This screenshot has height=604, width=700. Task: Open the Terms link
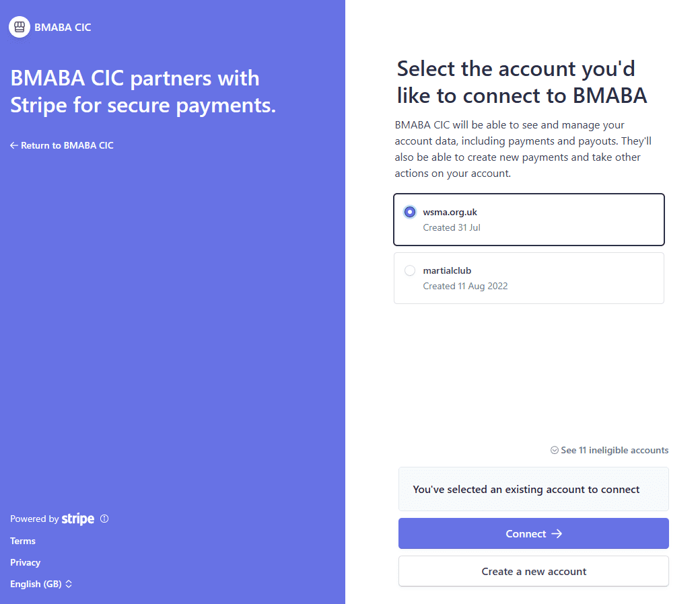click(23, 541)
